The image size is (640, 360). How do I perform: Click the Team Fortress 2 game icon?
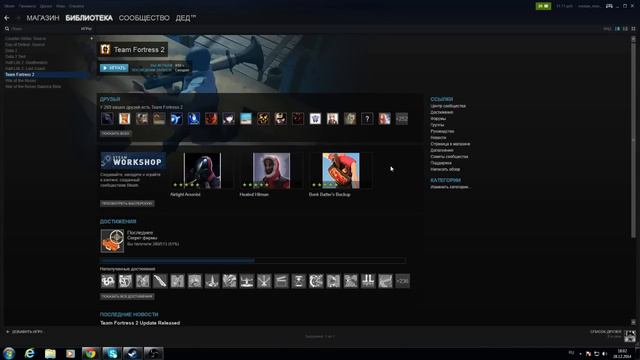click(x=105, y=49)
